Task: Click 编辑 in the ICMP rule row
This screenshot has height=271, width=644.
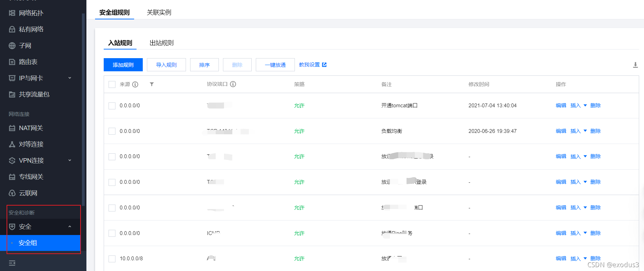Action: coord(561,233)
